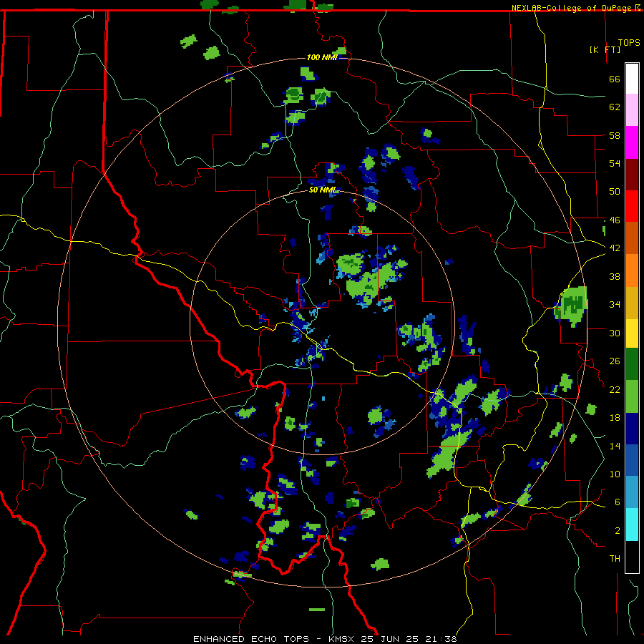Click the bright red legend swatch above 46
Screen dimensions: 644x644
(632, 206)
